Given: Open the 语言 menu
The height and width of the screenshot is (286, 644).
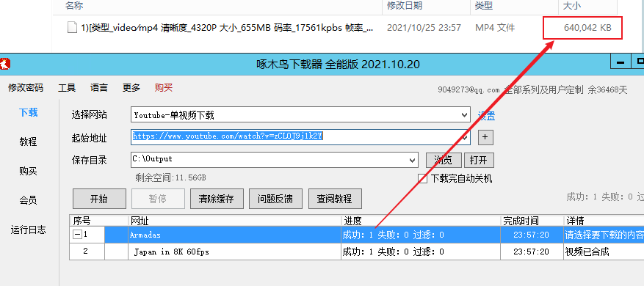Looking at the screenshot, I should pos(99,87).
